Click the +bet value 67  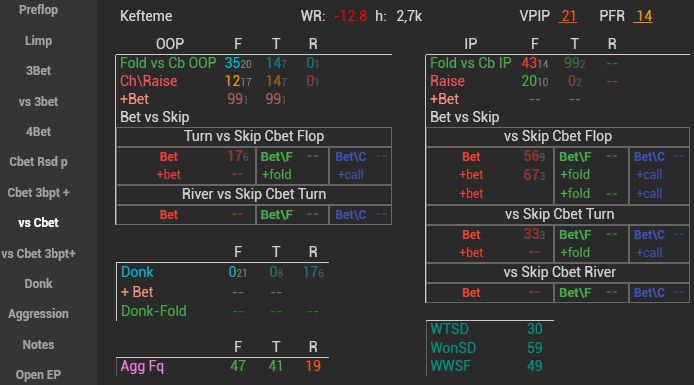click(532, 175)
